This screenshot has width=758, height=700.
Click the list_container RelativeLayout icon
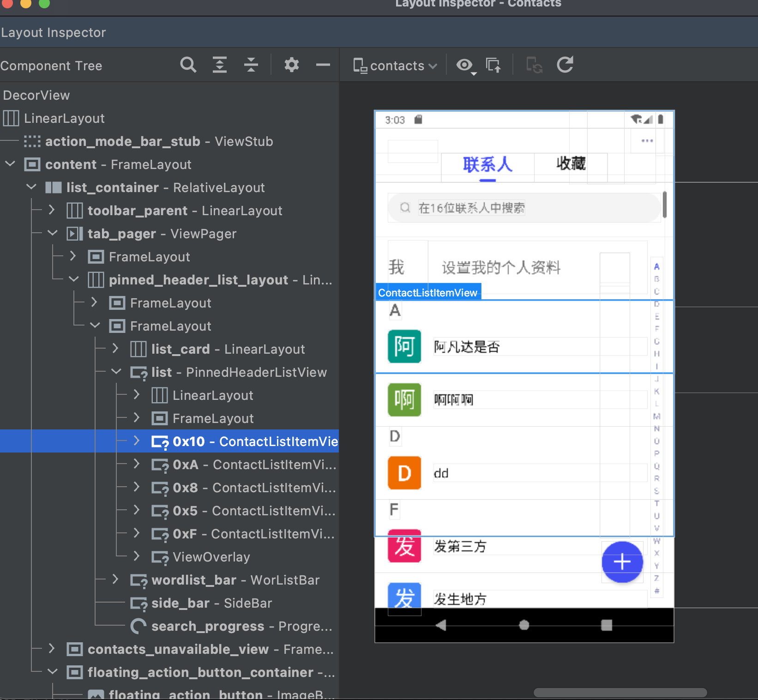pyautogui.click(x=54, y=187)
